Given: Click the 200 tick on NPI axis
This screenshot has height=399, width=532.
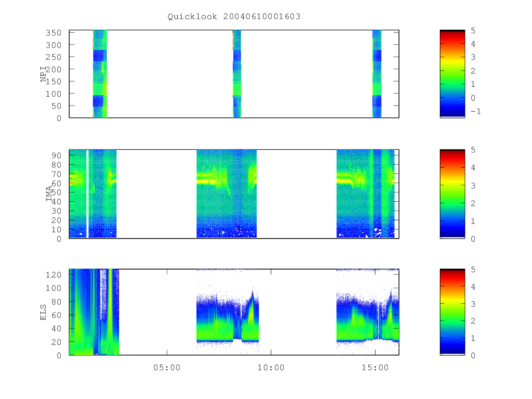Looking at the screenshot, I should coord(54,69).
